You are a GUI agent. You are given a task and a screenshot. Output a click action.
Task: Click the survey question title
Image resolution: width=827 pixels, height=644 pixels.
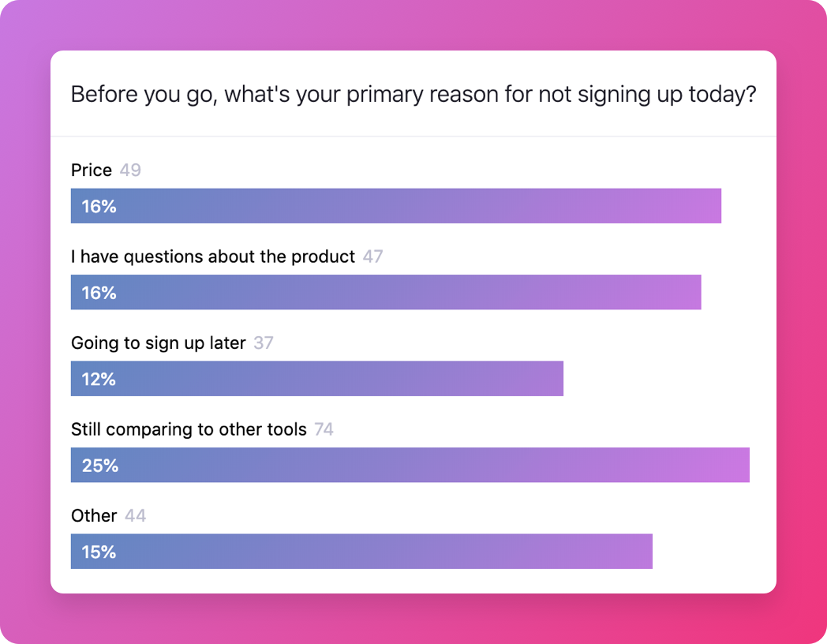[413, 95]
